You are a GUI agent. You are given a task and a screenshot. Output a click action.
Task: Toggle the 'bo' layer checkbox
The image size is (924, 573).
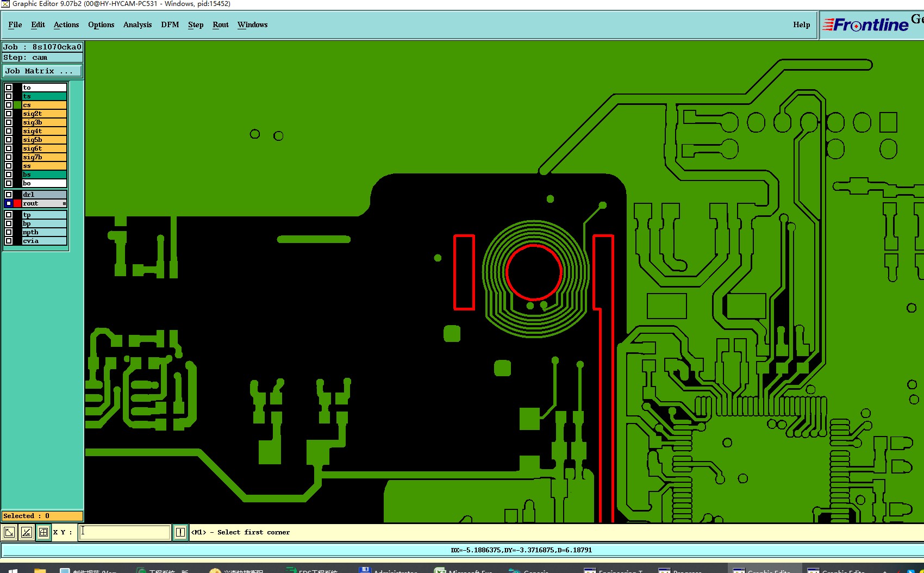coord(9,183)
